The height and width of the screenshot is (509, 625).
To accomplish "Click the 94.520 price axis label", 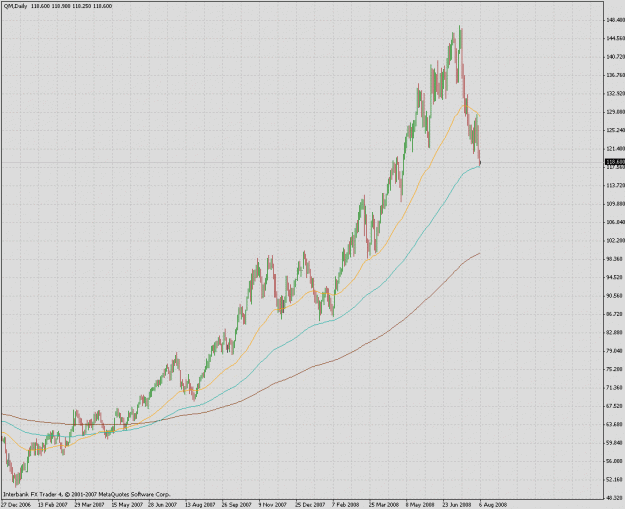I will point(616,277).
